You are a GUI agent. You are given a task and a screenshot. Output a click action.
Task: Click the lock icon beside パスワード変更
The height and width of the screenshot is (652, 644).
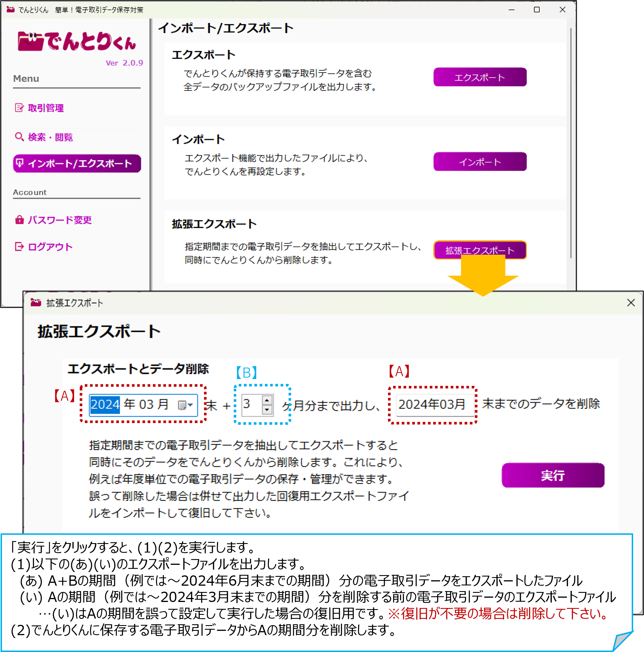coord(19,220)
